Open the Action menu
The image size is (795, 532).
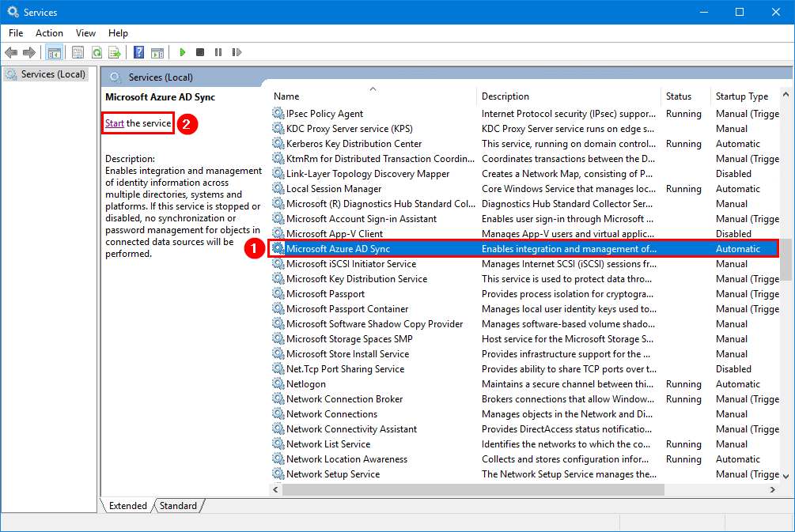(x=49, y=33)
